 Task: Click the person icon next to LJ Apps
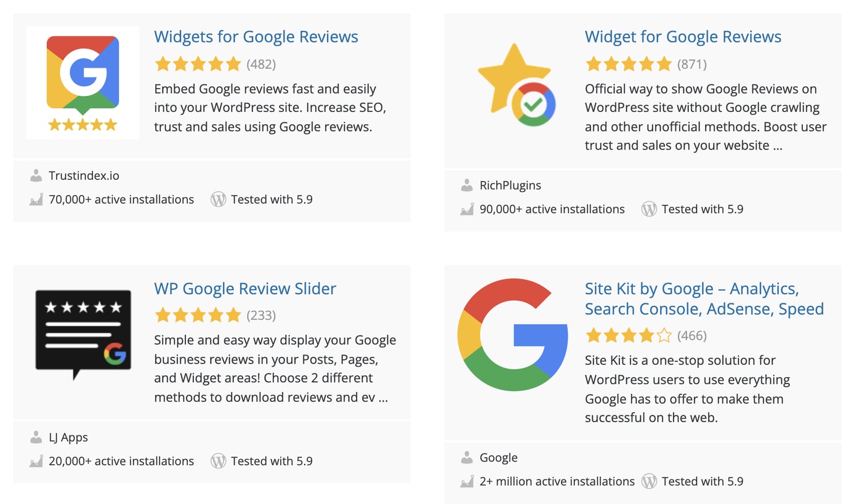coord(35,437)
